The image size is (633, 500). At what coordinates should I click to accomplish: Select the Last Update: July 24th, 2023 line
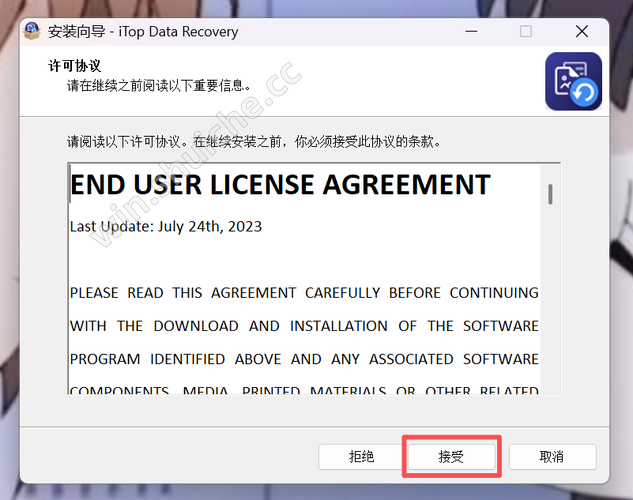coord(166,226)
